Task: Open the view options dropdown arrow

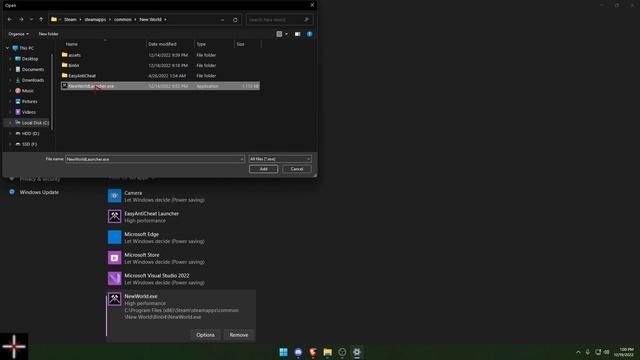Action: [x=287, y=34]
